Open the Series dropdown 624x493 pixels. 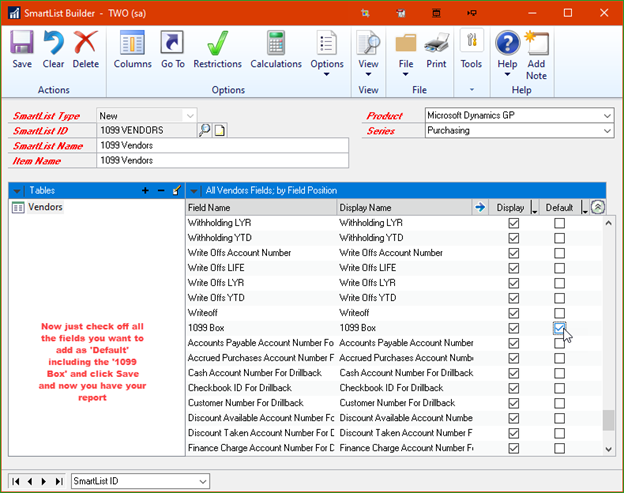[x=607, y=131]
